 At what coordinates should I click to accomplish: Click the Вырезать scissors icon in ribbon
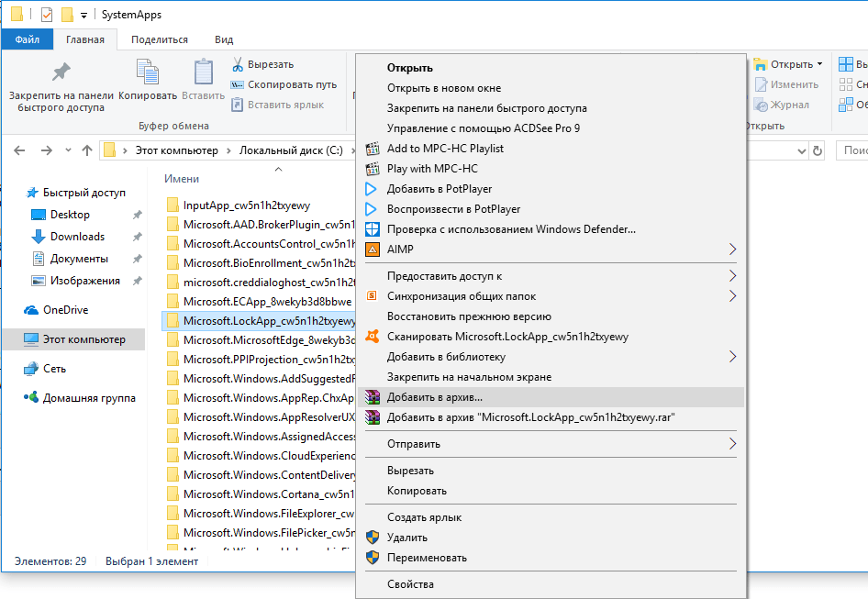(238, 64)
